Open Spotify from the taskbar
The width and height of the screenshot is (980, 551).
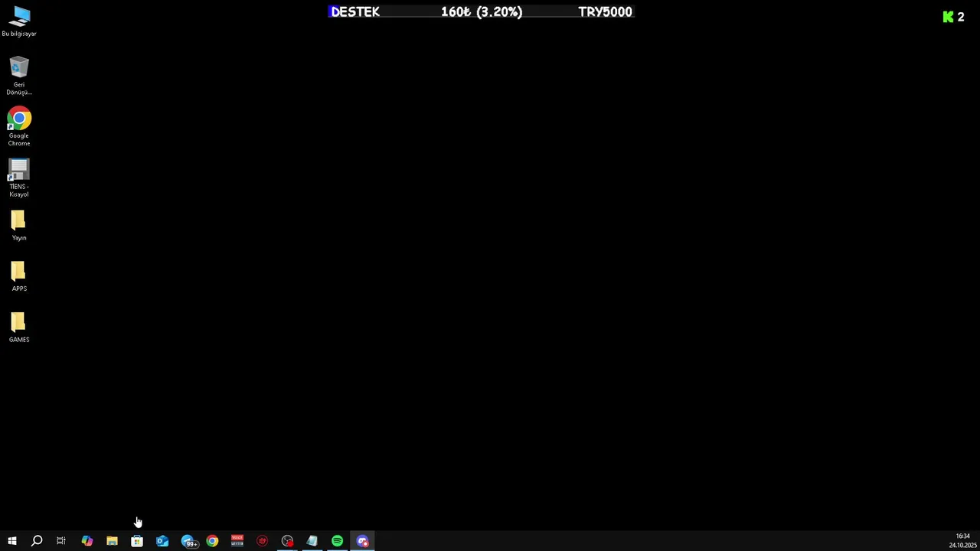(x=338, y=541)
